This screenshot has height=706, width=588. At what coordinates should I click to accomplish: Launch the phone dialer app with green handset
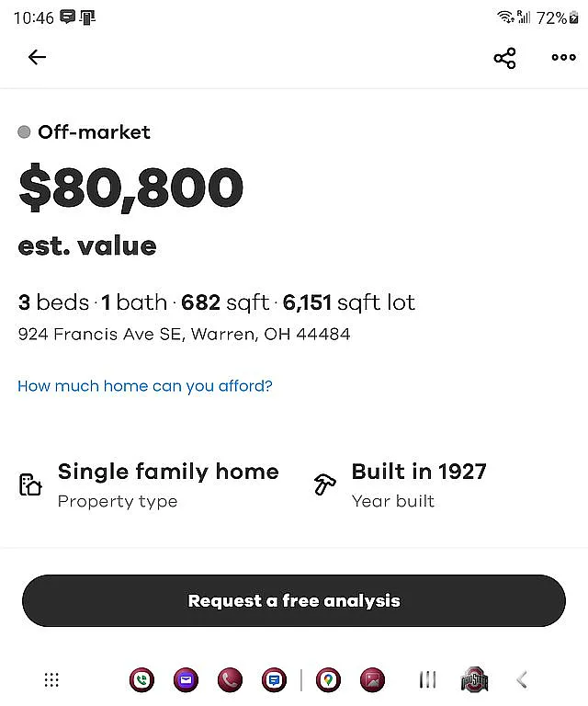[141, 680]
